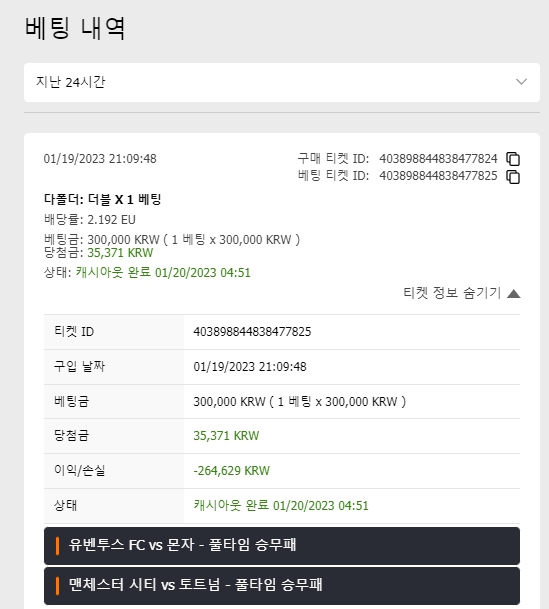Click the 캐시아웃 완료 status in table row
Viewport: 549px width, 609px height.
281,505
